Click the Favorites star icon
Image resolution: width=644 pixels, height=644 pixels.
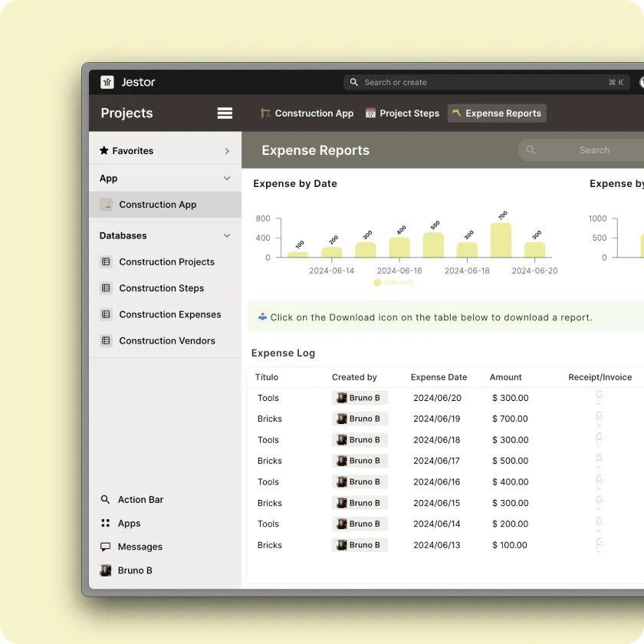(x=103, y=149)
